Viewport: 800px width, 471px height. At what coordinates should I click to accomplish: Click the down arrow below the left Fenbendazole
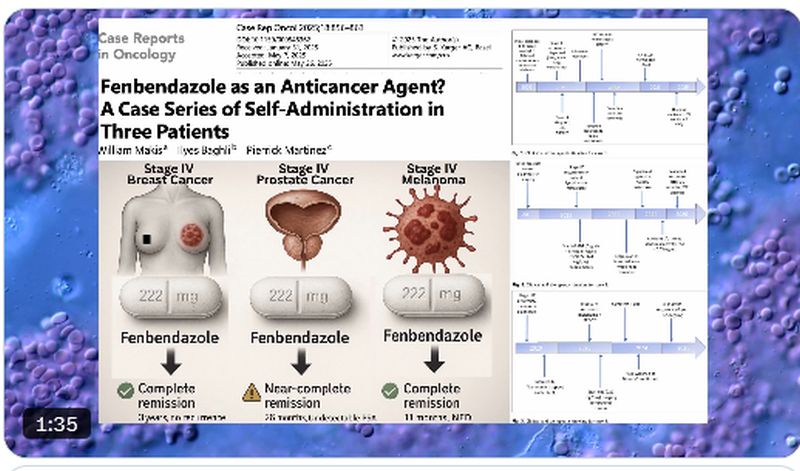pyautogui.click(x=171, y=360)
